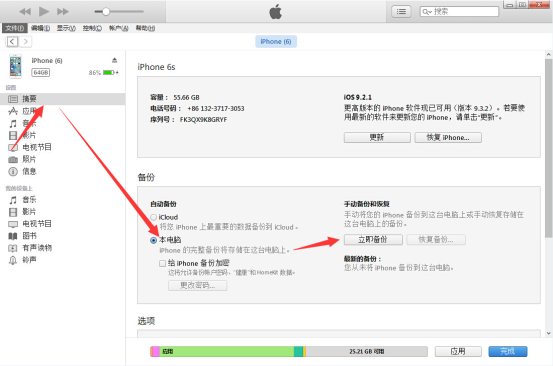Image resolution: width=553 pixels, height=366 pixels.
Task: Click the info 信息 icon
Action: 13,171
